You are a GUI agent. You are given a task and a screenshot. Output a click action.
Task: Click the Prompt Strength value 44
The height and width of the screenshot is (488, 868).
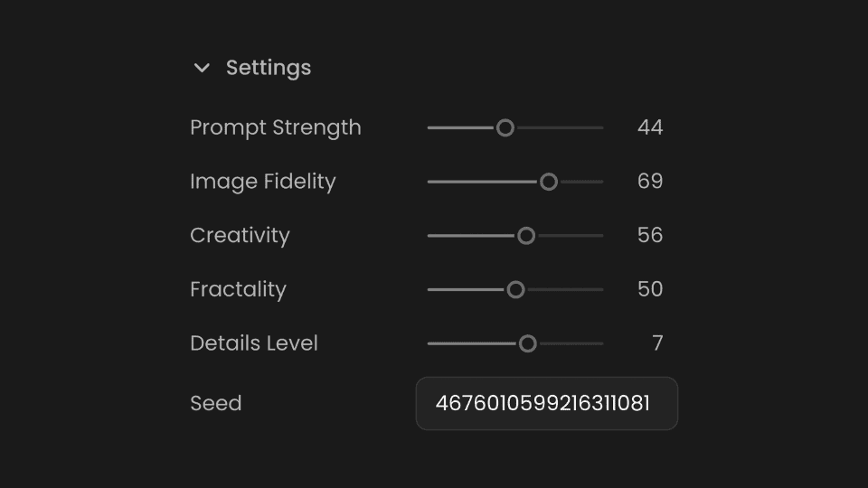[x=649, y=127]
